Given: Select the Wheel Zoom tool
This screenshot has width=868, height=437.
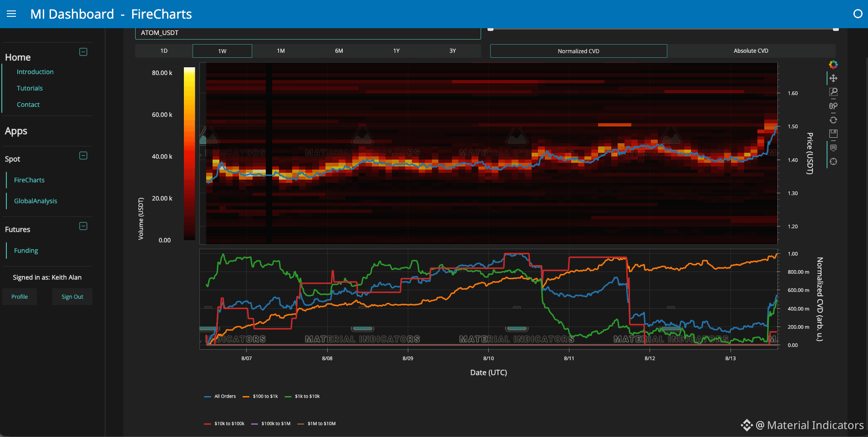Looking at the screenshot, I should point(833,106).
